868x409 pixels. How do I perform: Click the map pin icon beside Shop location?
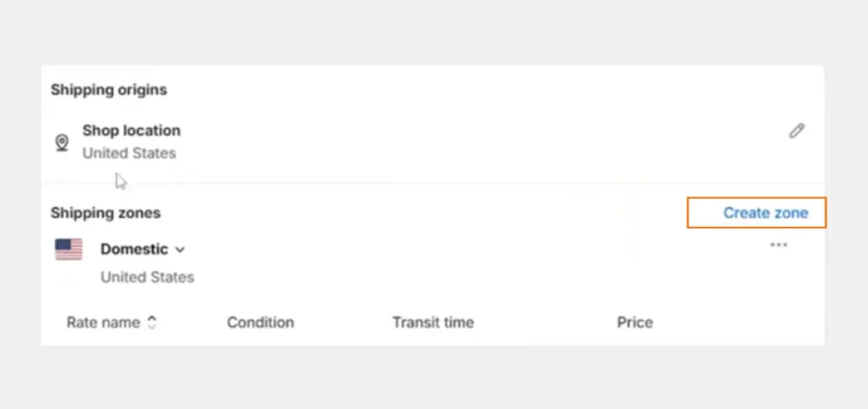(62, 142)
